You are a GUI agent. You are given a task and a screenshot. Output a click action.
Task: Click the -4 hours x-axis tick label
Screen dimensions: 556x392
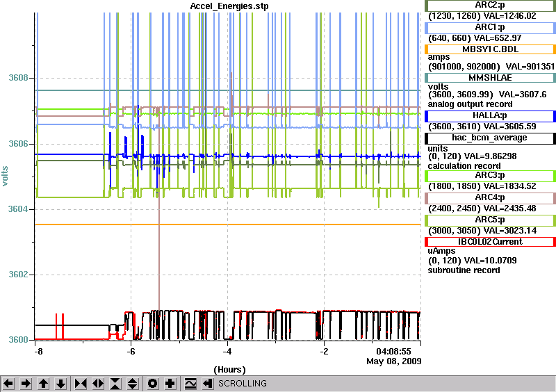click(x=227, y=352)
